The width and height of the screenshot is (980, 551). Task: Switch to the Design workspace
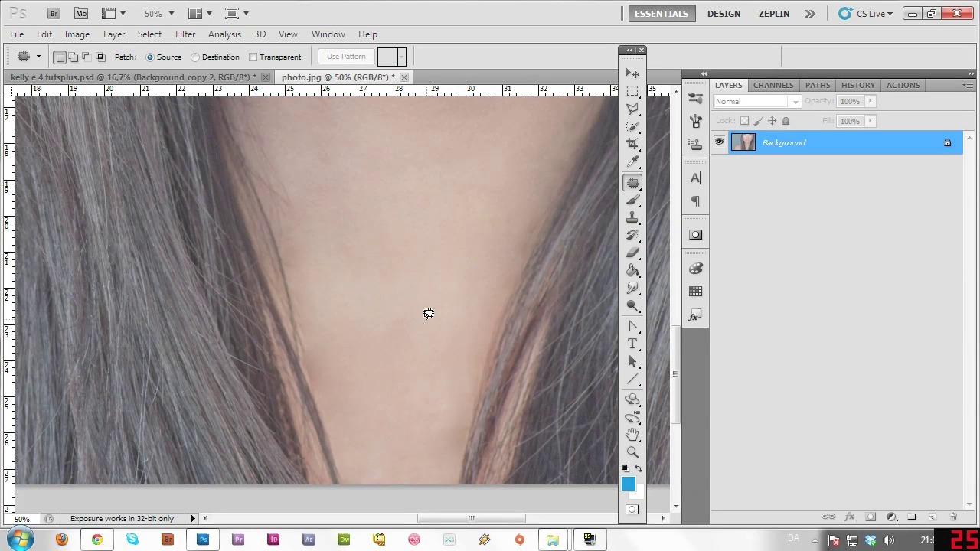point(724,13)
